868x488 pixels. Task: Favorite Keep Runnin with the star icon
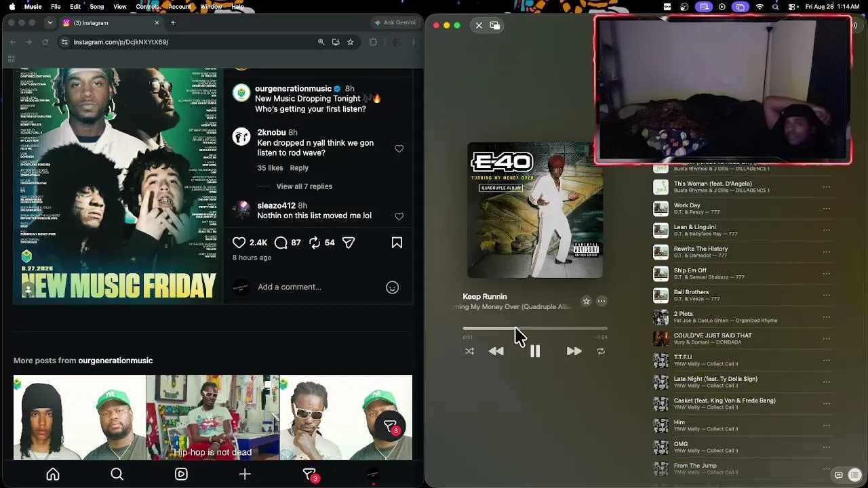[x=587, y=301]
